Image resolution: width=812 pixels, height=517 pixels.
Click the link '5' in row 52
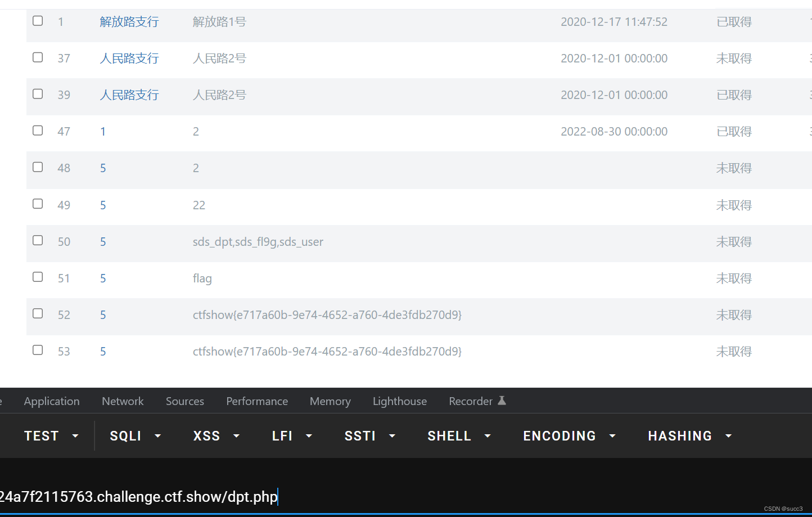(x=103, y=315)
